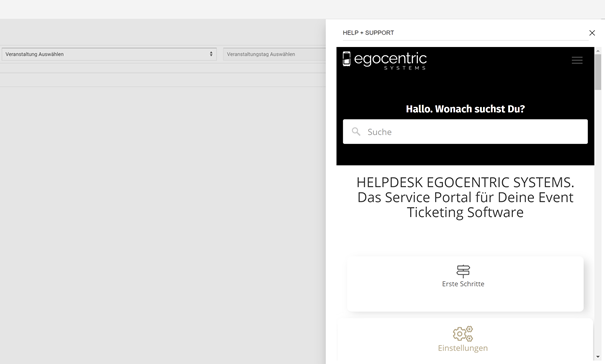This screenshot has height=364, width=605.
Task: Focus the Suche search field
Action: pos(465,132)
